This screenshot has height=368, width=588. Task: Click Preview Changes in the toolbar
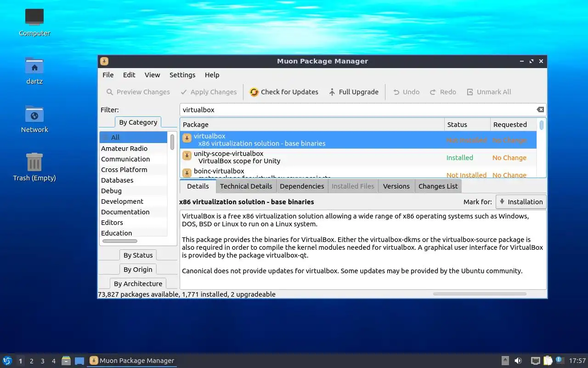138,92
